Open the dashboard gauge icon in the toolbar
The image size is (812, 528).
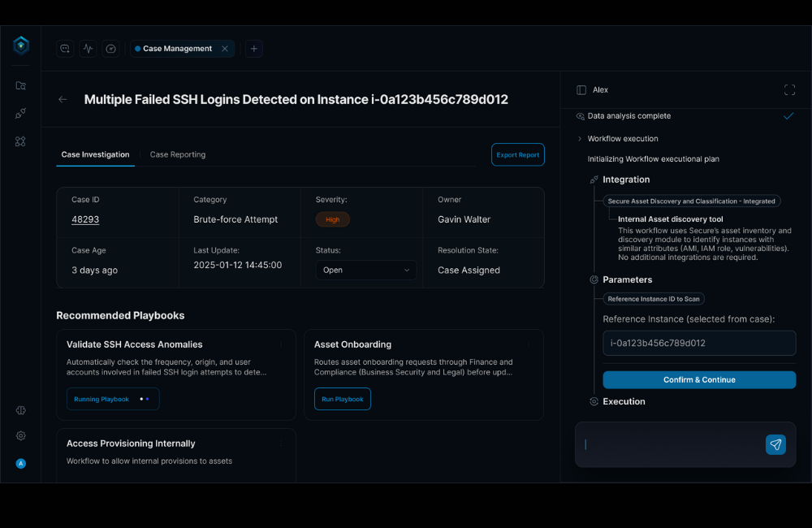pos(110,49)
